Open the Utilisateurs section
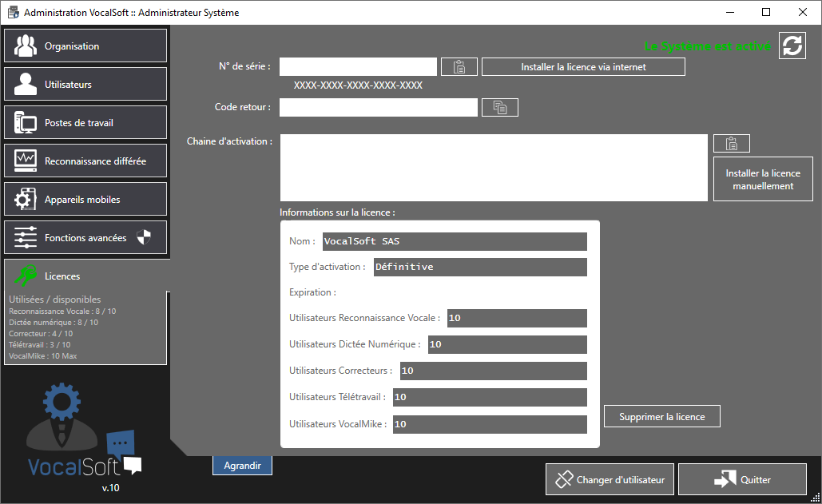 pos(85,84)
